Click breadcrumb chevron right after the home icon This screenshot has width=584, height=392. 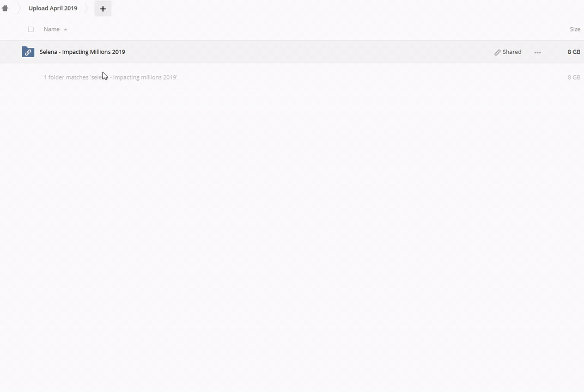point(19,8)
